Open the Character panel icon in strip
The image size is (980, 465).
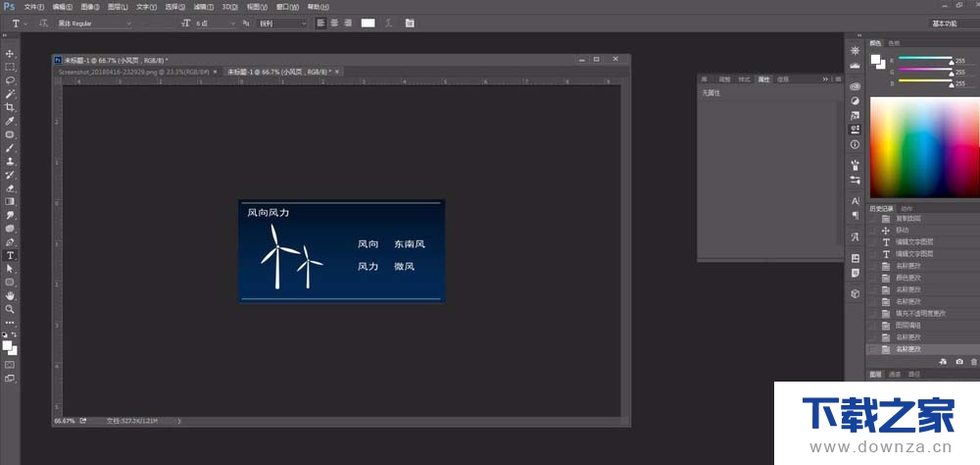pos(855,201)
